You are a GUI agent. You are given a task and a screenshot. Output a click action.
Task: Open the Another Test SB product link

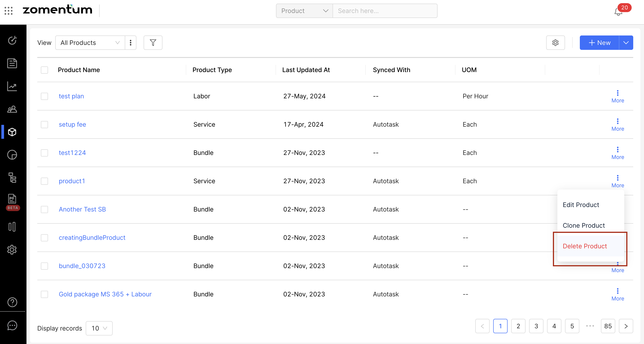point(82,209)
